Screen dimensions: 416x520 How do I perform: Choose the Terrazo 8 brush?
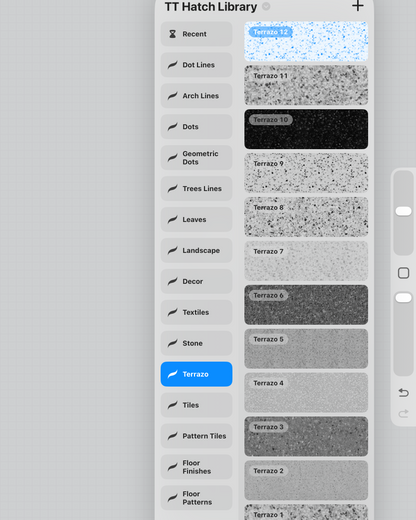click(x=306, y=217)
